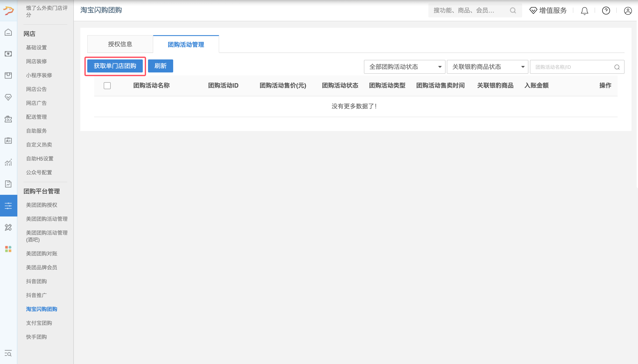Toggle the select-all checkbox in table header
Viewport: 638px width, 364px height.
coord(107,86)
